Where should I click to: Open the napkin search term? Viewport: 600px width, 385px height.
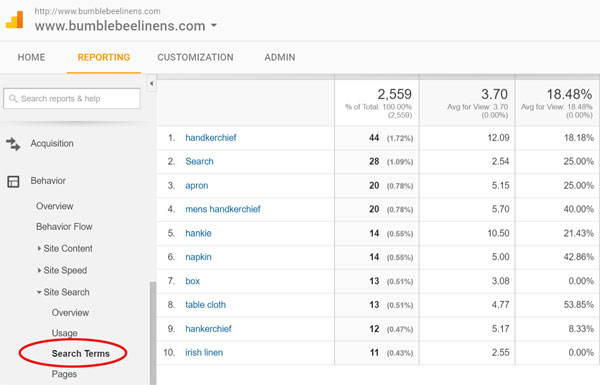click(198, 257)
